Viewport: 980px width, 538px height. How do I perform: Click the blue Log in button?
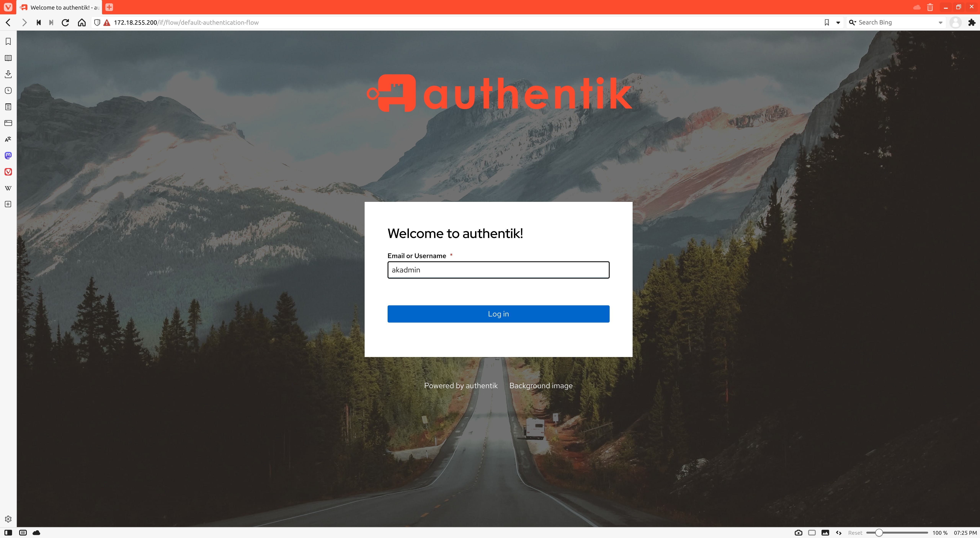pos(498,314)
